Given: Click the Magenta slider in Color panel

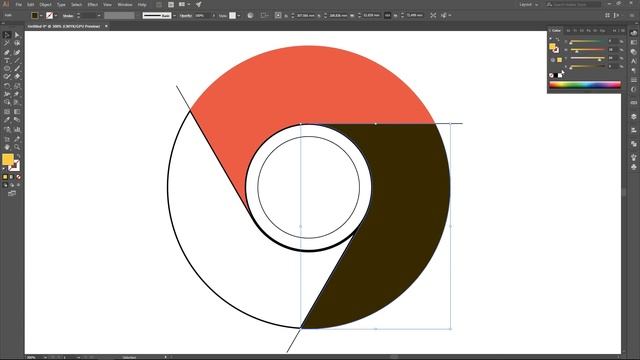Looking at the screenshot, I should coord(587,50).
